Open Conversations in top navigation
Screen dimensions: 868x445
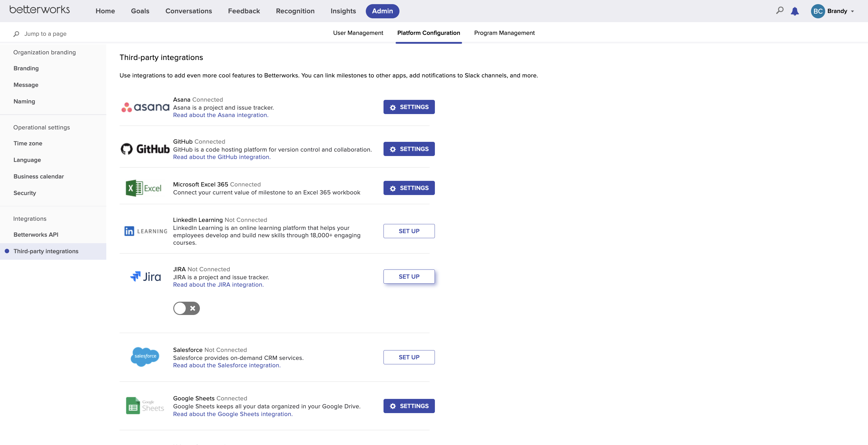tap(189, 11)
